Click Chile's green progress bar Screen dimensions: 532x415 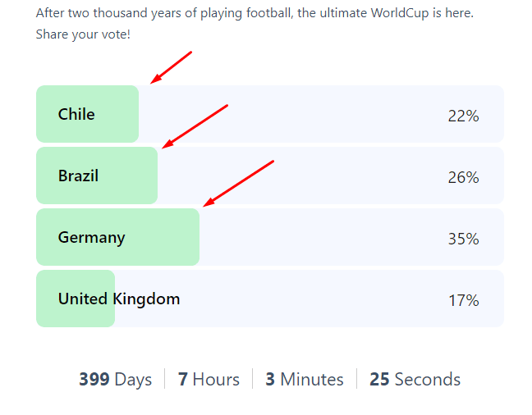pos(88,114)
